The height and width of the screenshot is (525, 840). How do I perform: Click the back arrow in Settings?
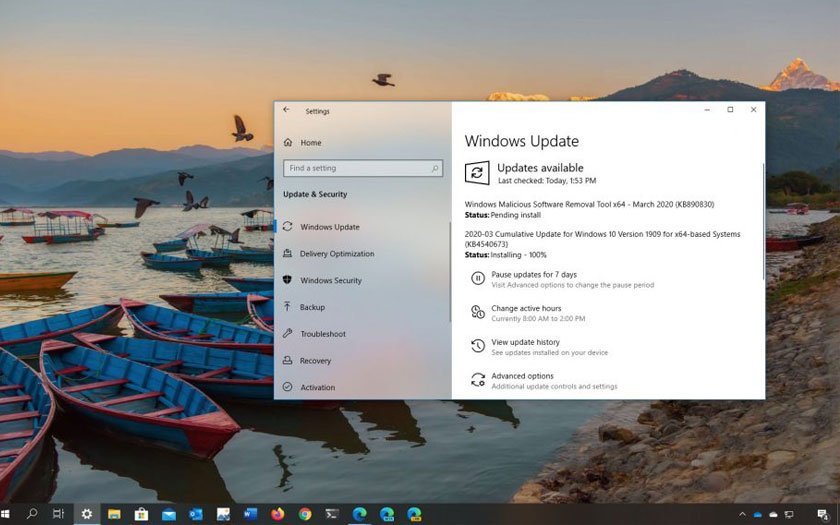click(287, 110)
